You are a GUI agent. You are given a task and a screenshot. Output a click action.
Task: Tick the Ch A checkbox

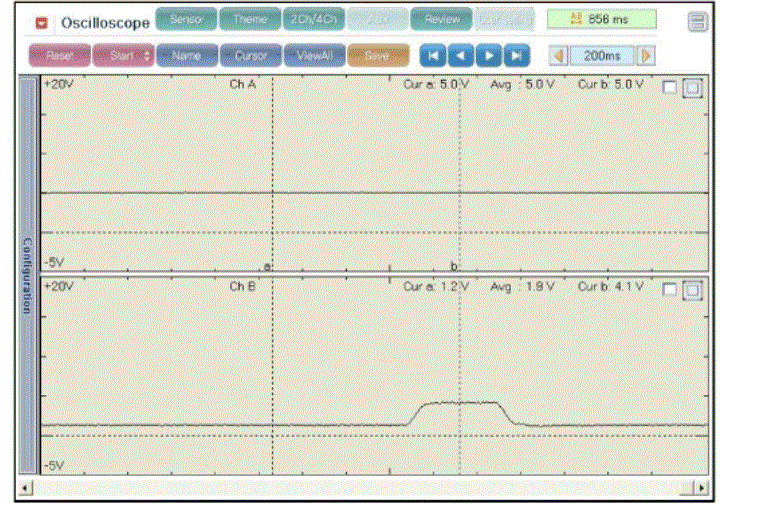[x=669, y=87]
